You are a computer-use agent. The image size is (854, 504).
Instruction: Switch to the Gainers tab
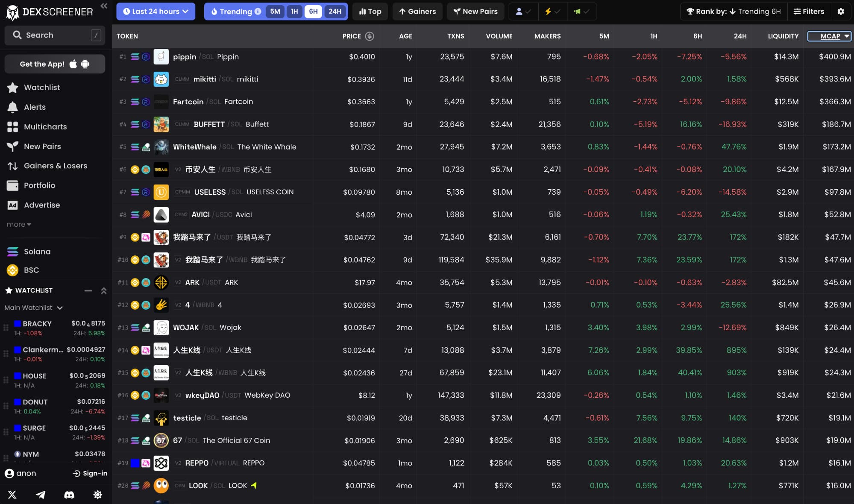pos(417,12)
